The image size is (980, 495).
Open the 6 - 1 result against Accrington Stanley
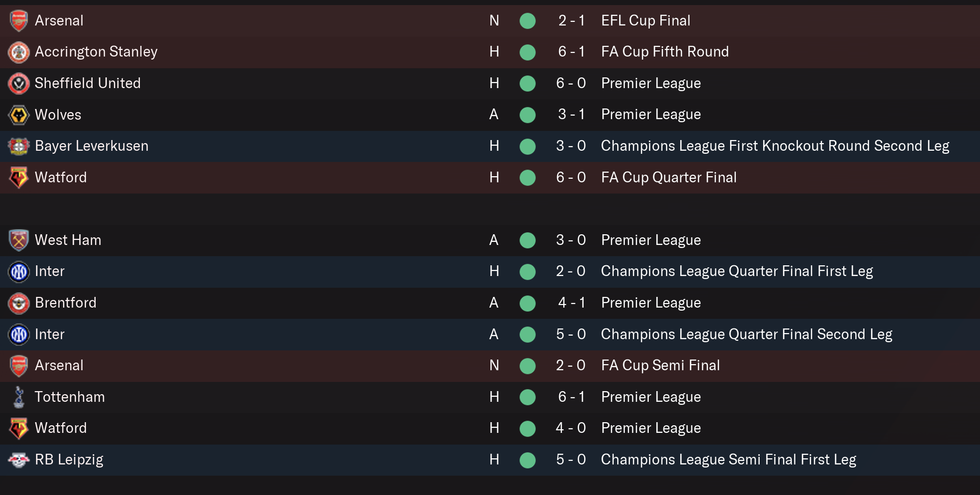571,51
